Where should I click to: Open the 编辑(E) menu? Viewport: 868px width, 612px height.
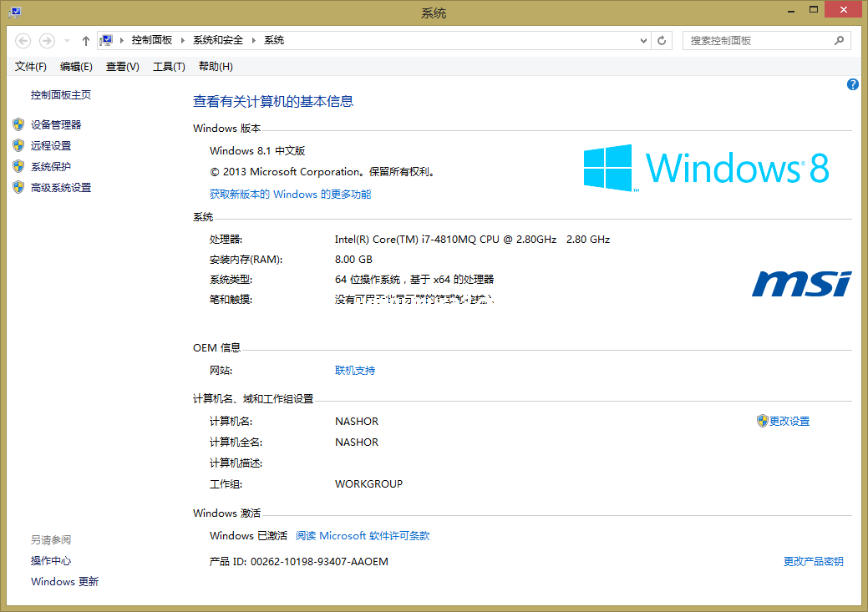click(76, 67)
